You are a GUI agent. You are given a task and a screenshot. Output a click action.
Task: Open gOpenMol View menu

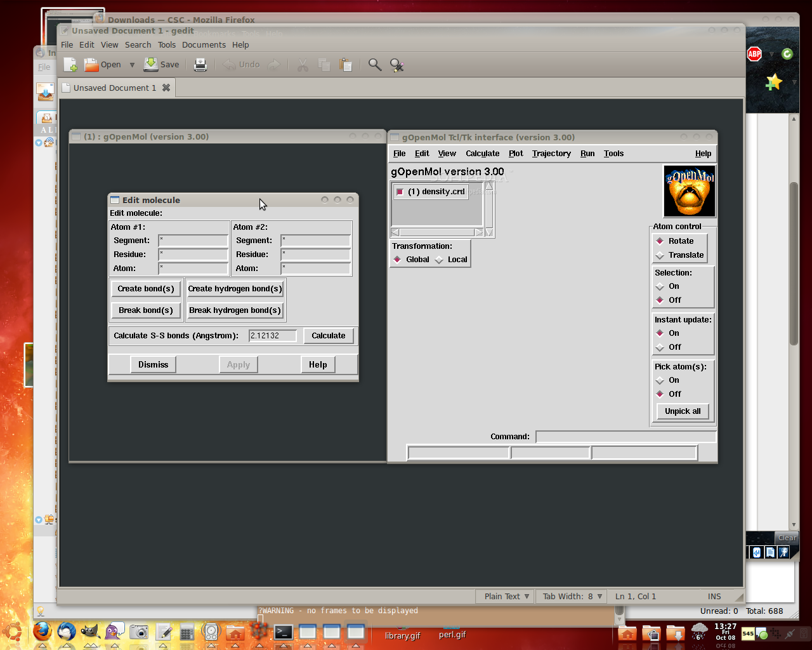coord(447,154)
